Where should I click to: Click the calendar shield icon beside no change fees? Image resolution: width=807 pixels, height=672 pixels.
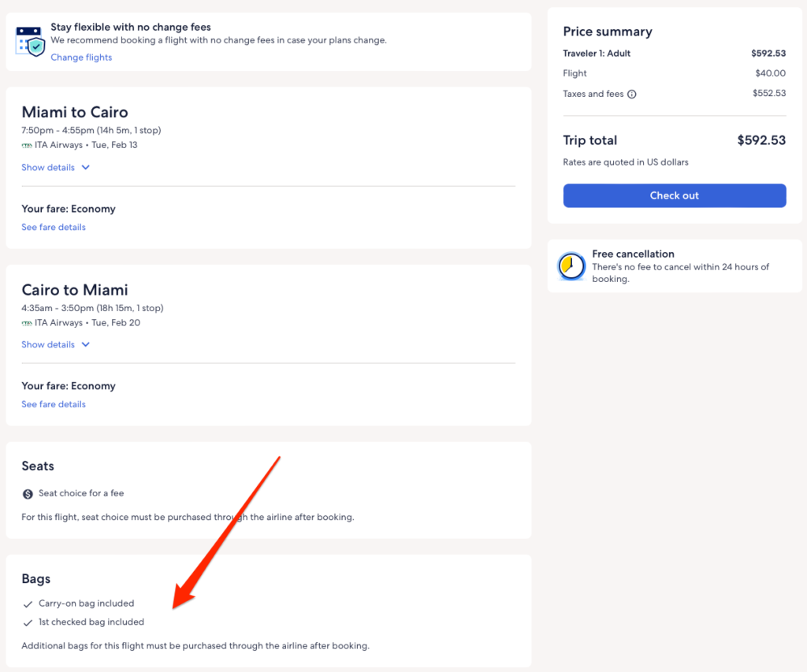click(x=30, y=40)
